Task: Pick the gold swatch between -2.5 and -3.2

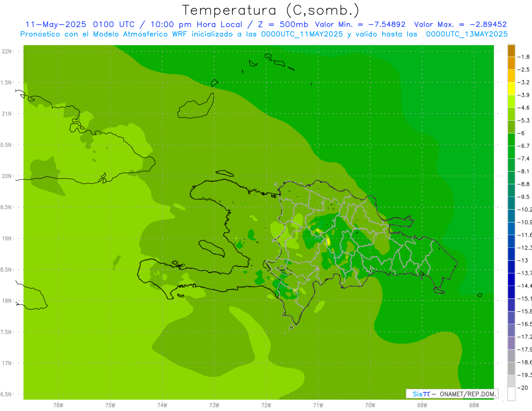Action: tap(511, 76)
